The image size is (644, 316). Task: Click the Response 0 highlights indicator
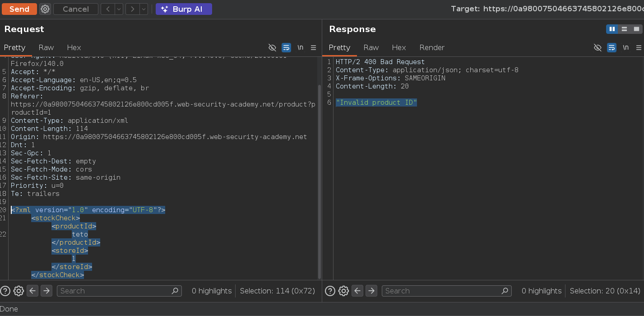click(542, 291)
